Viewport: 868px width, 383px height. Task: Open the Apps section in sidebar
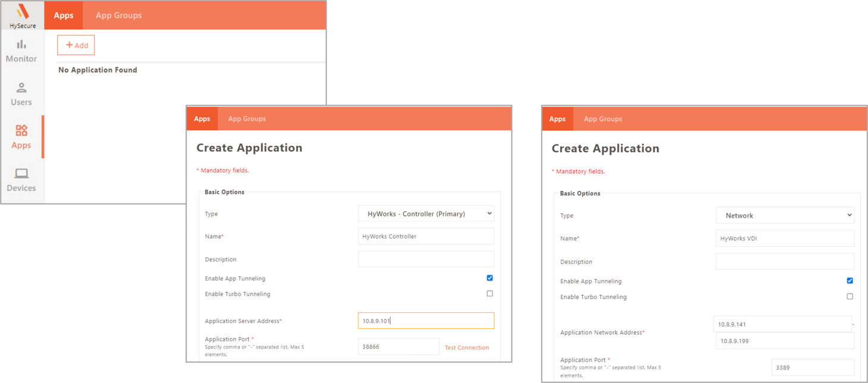[21, 137]
